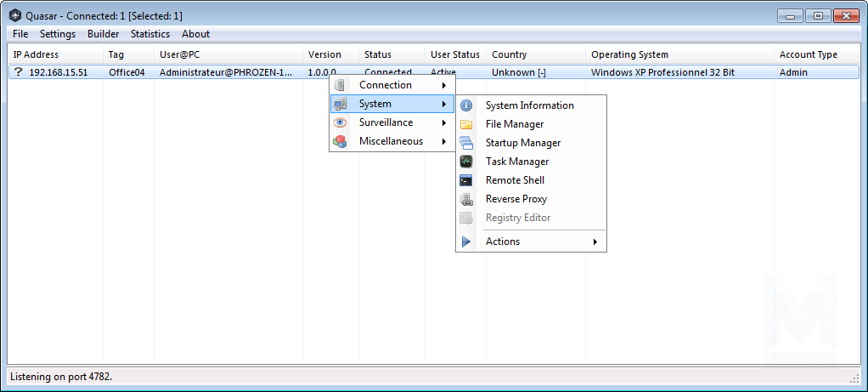Click the Remote Shell terminal icon
The image size is (868, 392).
(x=466, y=180)
